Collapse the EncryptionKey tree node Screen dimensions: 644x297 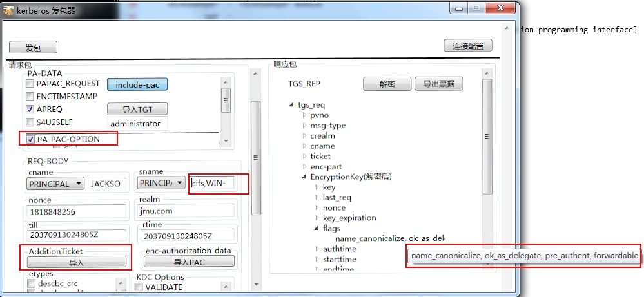click(x=305, y=177)
